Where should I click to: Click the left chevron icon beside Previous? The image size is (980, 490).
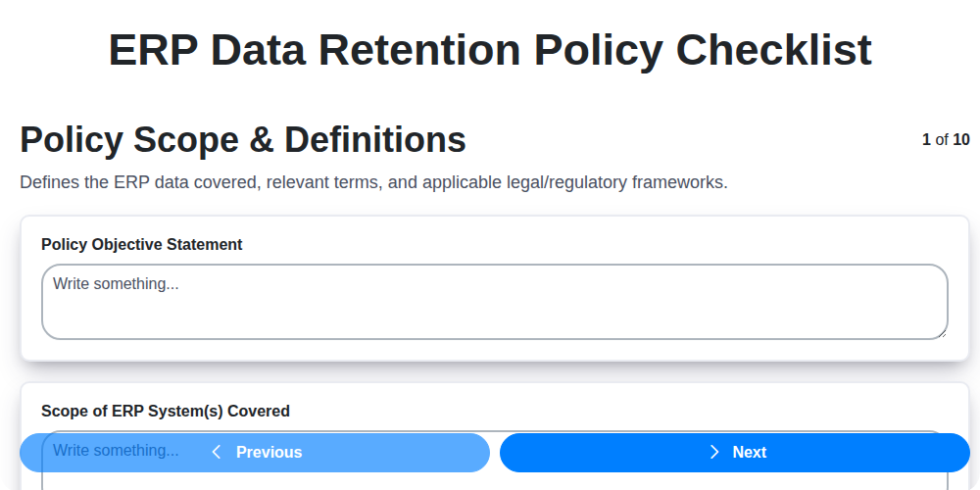[x=217, y=452]
